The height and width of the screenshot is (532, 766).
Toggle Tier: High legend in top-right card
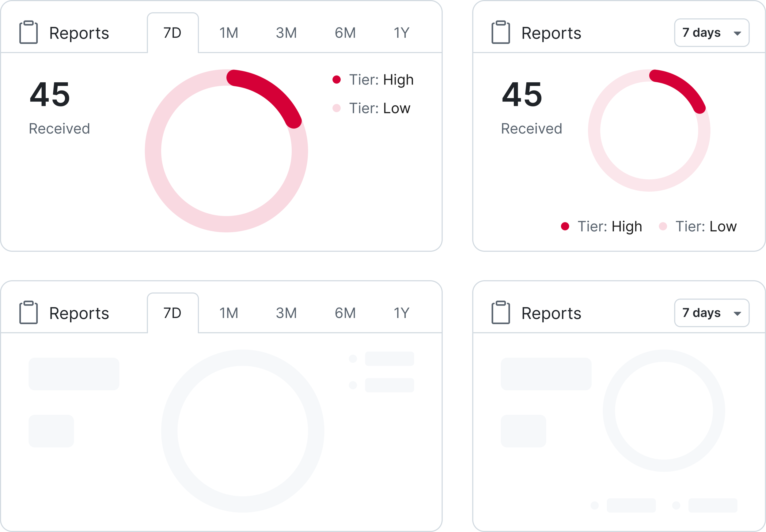(601, 227)
